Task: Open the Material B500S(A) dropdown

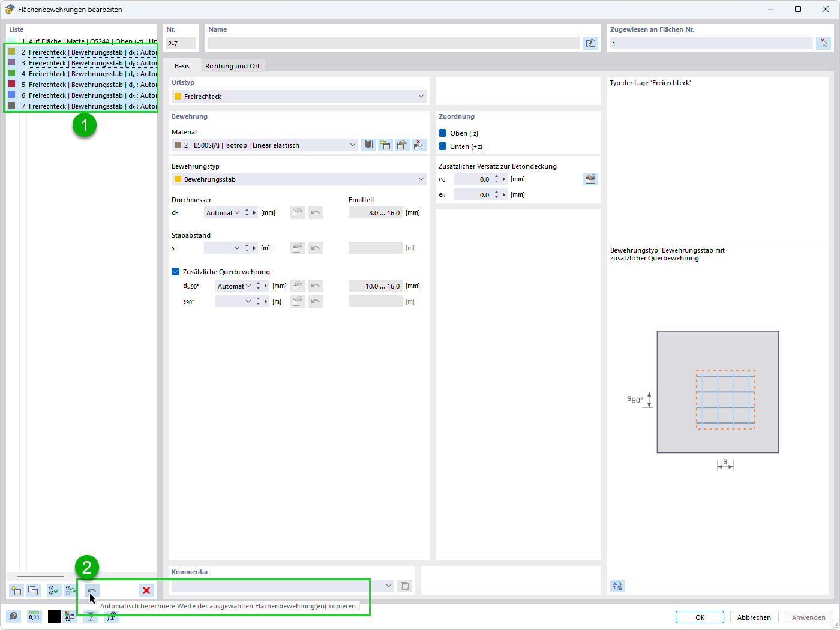Action: (x=265, y=145)
